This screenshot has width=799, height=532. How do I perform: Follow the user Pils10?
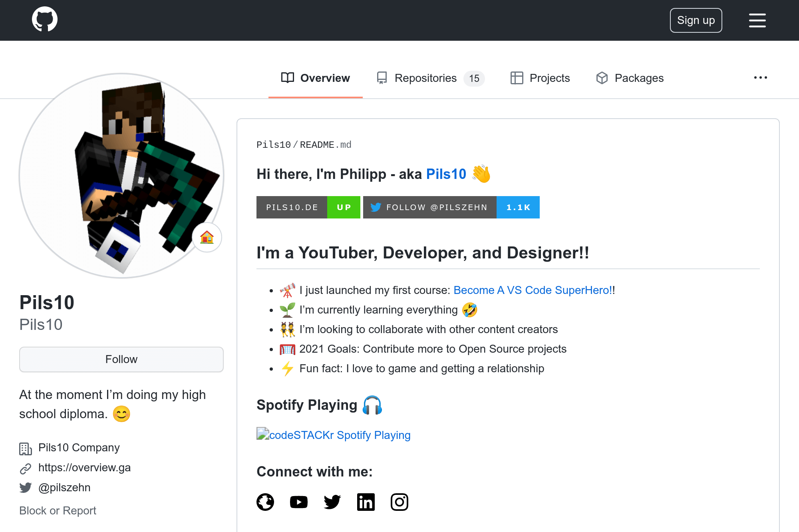click(x=121, y=359)
